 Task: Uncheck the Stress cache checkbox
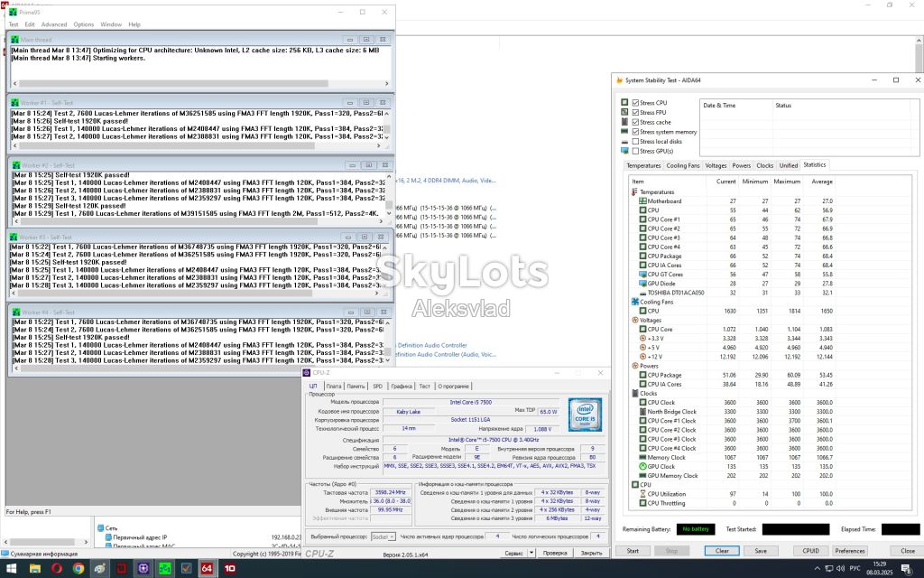tap(635, 122)
